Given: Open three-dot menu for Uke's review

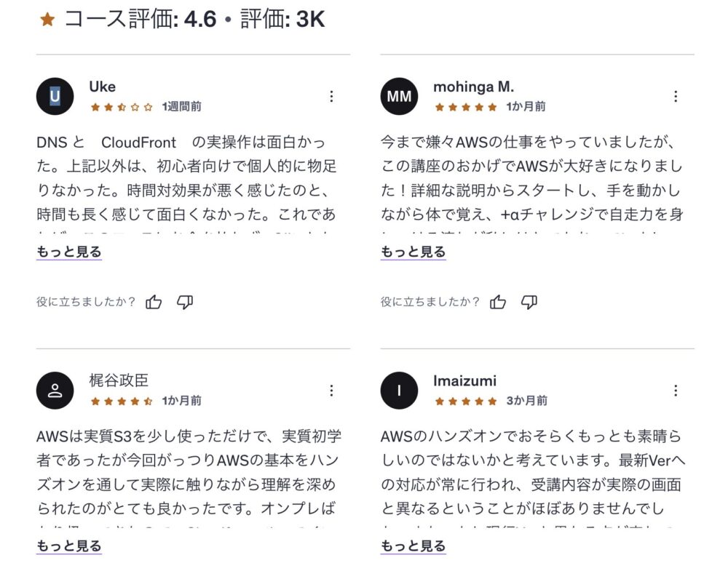Looking at the screenshot, I should (x=331, y=97).
